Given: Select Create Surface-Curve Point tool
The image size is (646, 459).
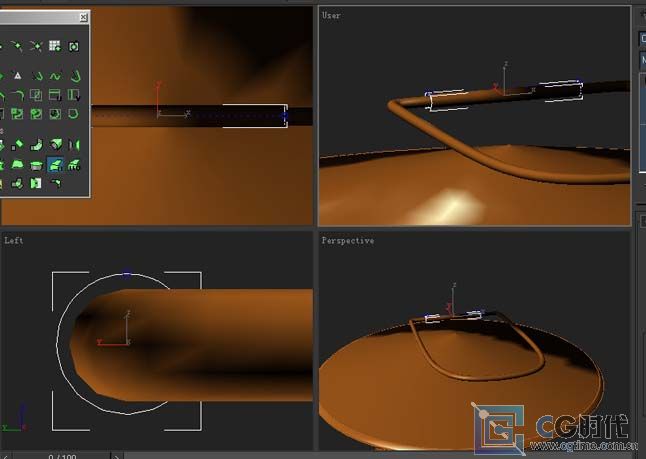Looking at the screenshot, I should tap(74, 46).
